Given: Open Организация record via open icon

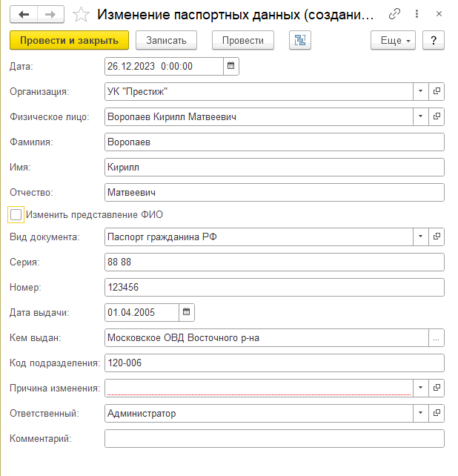Looking at the screenshot, I should click(x=437, y=91).
